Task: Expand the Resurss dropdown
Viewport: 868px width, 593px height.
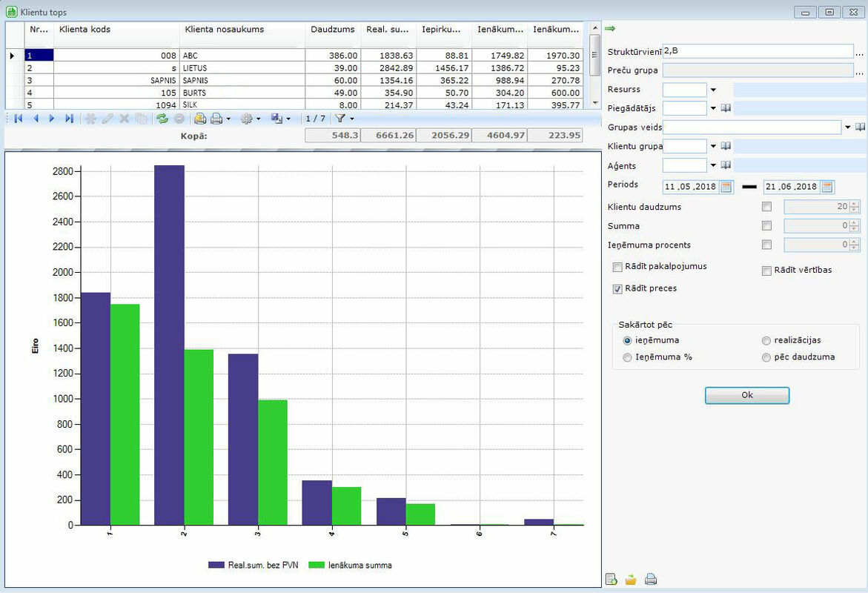Action: [x=713, y=90]
